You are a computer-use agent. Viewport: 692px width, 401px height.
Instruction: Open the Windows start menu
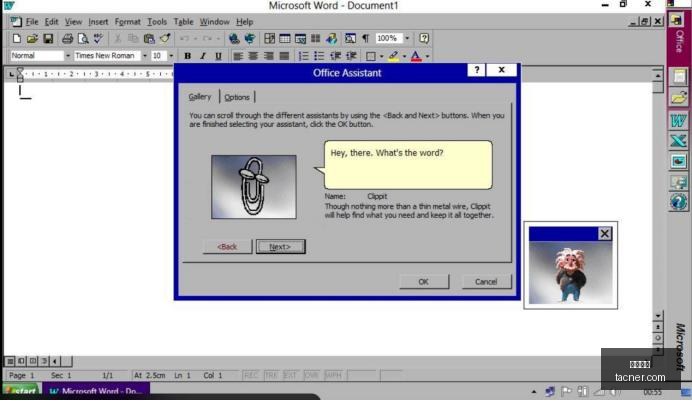[21, 391]
